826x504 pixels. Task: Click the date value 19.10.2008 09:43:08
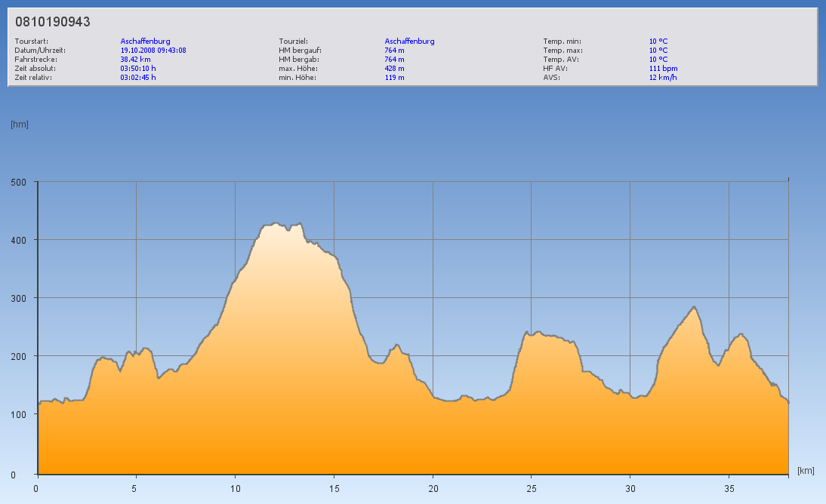(153, 51)
